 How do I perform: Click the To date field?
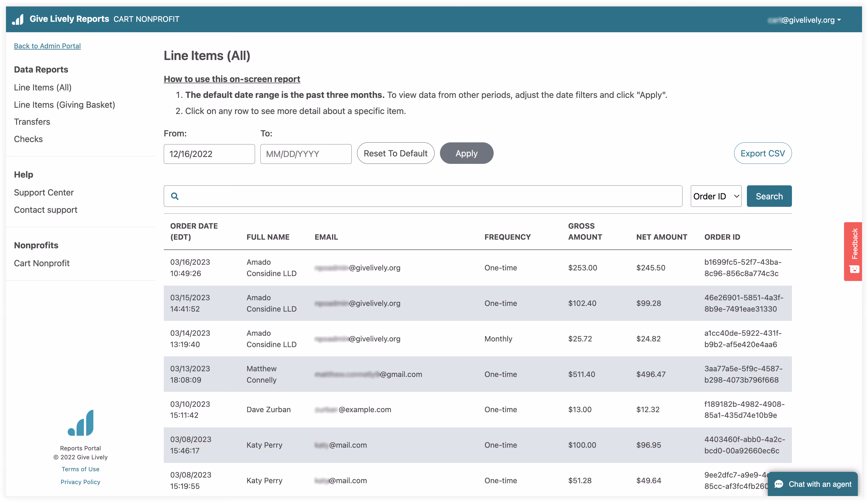pyautogui.click(x=305, y=154)
